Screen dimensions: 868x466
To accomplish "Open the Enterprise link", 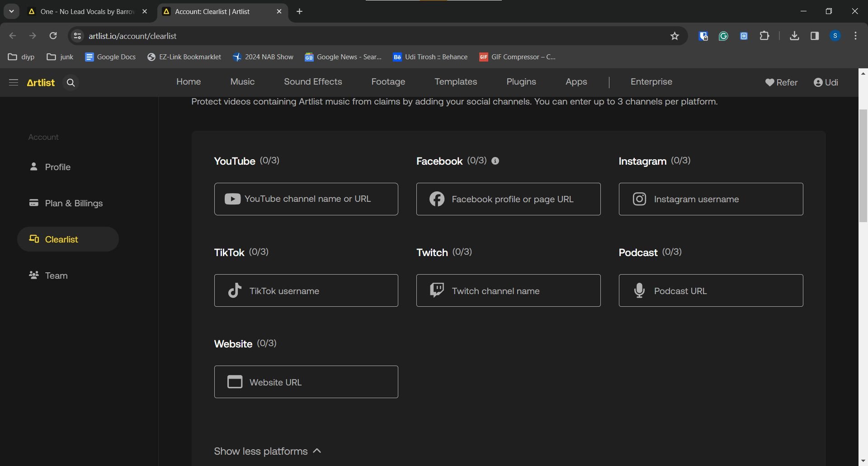I will pos(651,81).
